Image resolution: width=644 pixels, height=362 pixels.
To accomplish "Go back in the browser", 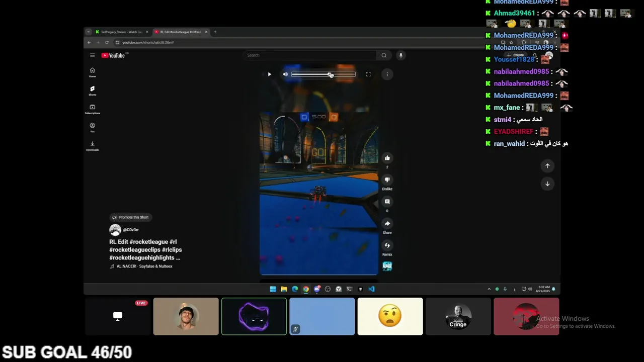I will 89,43.
